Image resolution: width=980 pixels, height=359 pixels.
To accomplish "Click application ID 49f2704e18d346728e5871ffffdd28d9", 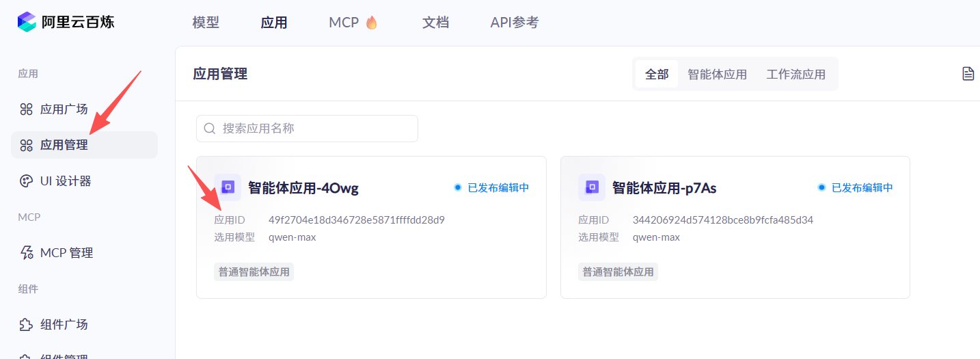I will 357,220.
